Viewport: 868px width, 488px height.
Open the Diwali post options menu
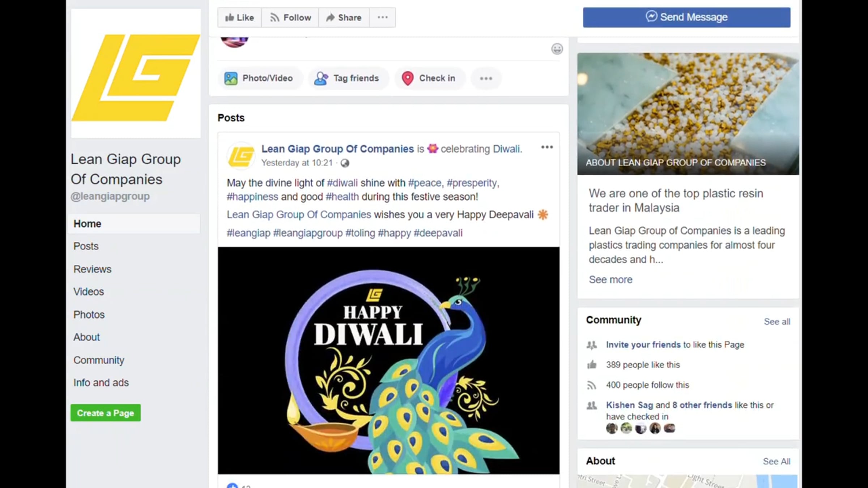(547, 147)
